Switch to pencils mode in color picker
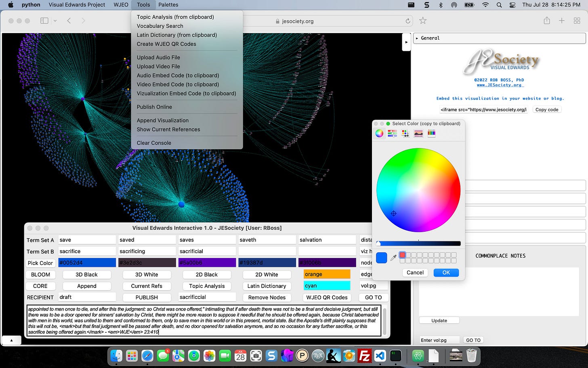The width and height of the screenshot is (588, 368). 432,133
